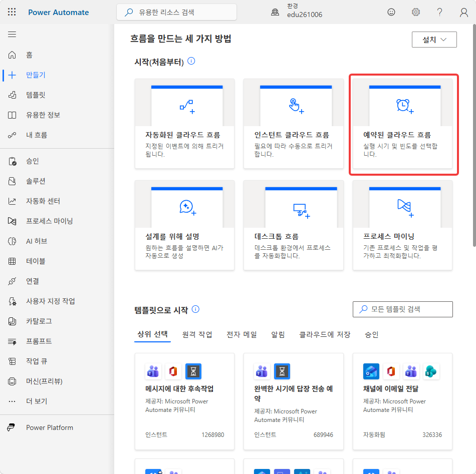Click the 자동화 센터 chart icon
Image resolution: width=476 pixels, height=474 pixels.
tap(12, 201)
